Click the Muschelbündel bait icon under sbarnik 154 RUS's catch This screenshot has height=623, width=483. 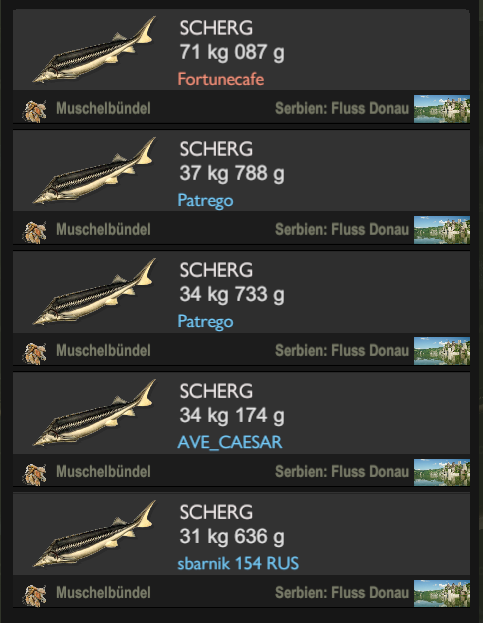pos(35,595)
